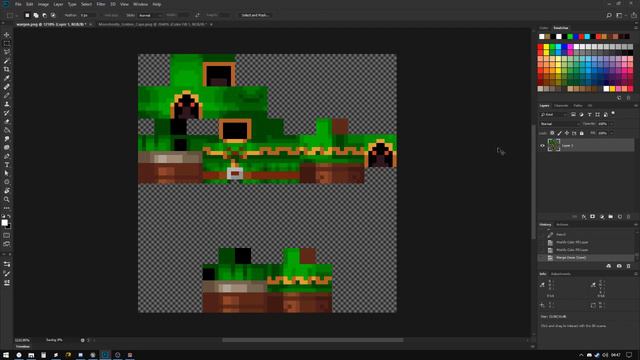Toggle lock transparent pixels
640x360 pixels.
click(x=552, y=133)
